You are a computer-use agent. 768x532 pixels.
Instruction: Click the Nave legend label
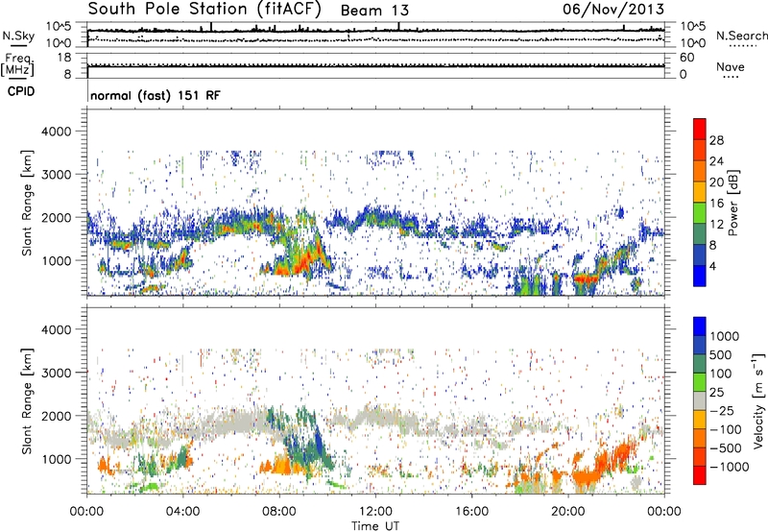pyautogui.click(x=731, y=66)
